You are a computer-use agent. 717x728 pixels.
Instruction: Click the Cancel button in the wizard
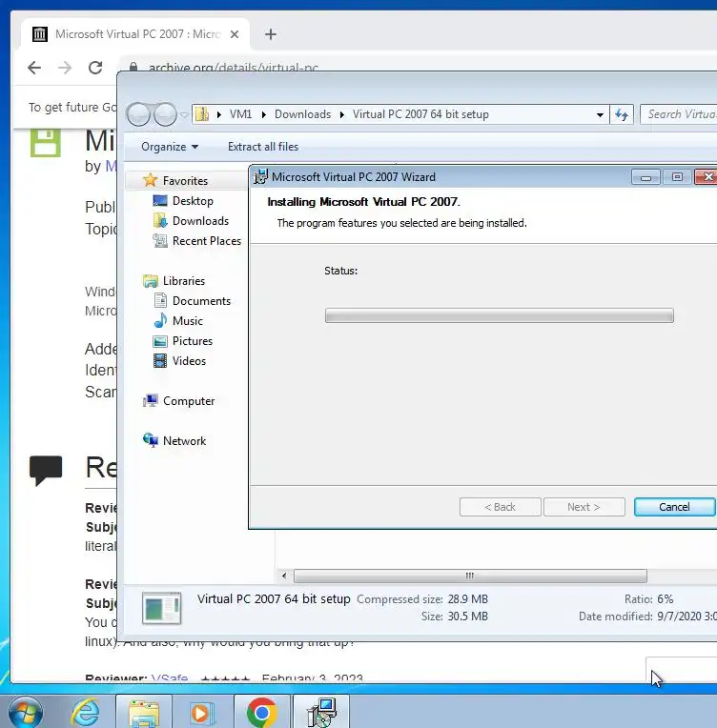pos(674,507)
